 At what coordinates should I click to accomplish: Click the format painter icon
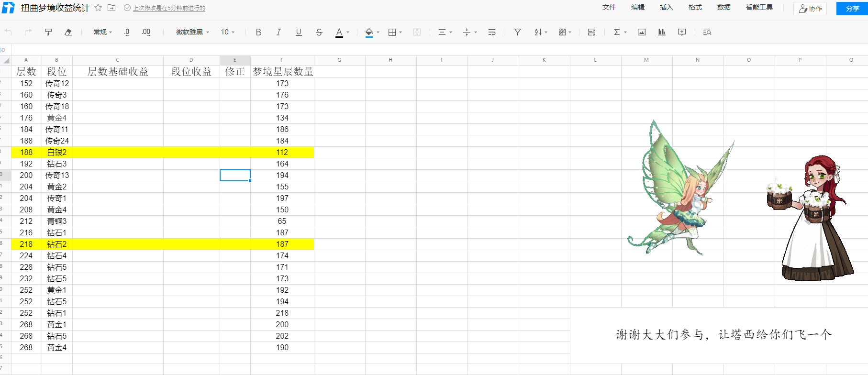click(48, 32)
